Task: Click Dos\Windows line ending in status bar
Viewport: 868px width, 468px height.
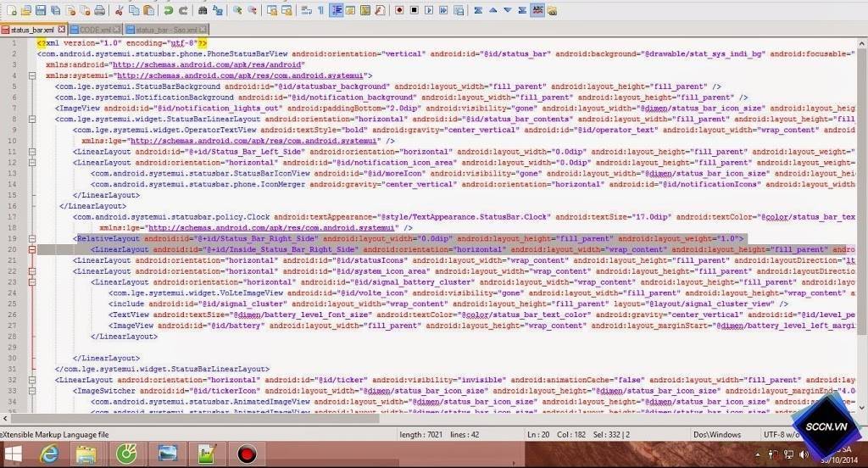Action: (x=717, y=435)
